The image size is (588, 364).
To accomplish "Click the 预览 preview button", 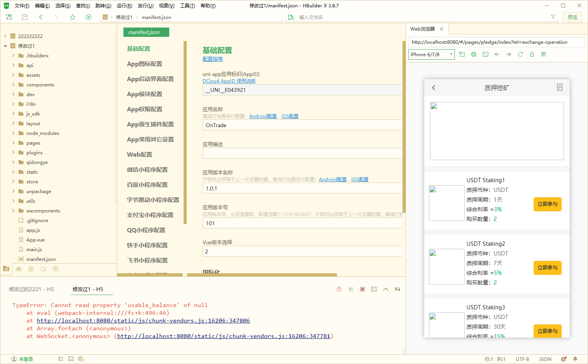I will point(572,17).
